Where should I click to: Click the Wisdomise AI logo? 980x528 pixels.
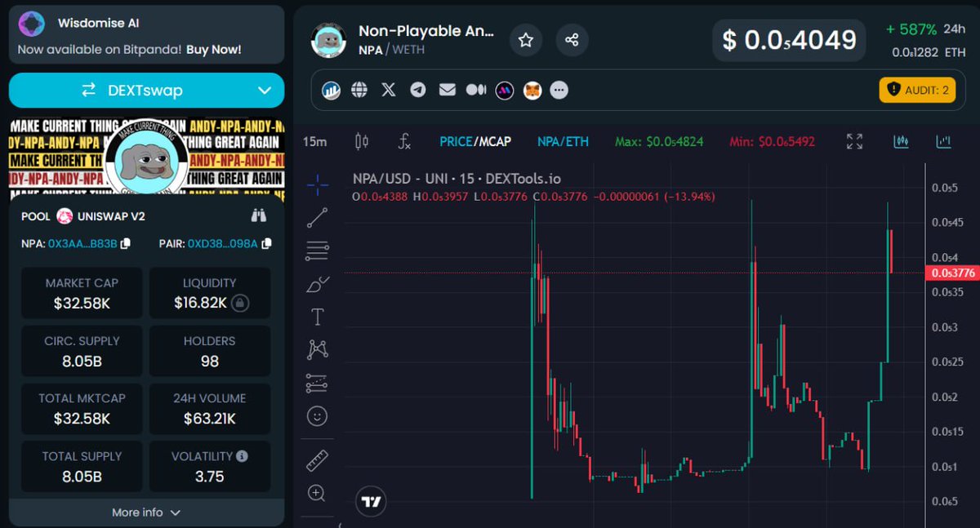(x=33, y=24)
